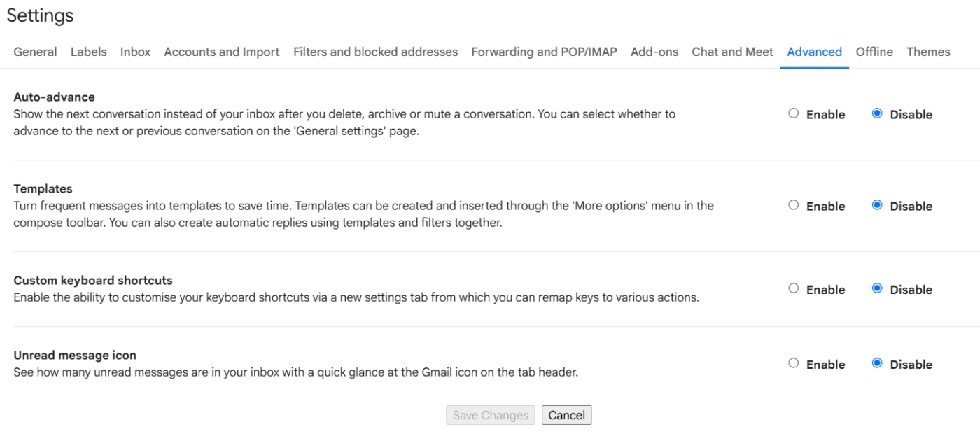
Task: Disable Custom keyboard shortcuts
Action: [877, 289]
